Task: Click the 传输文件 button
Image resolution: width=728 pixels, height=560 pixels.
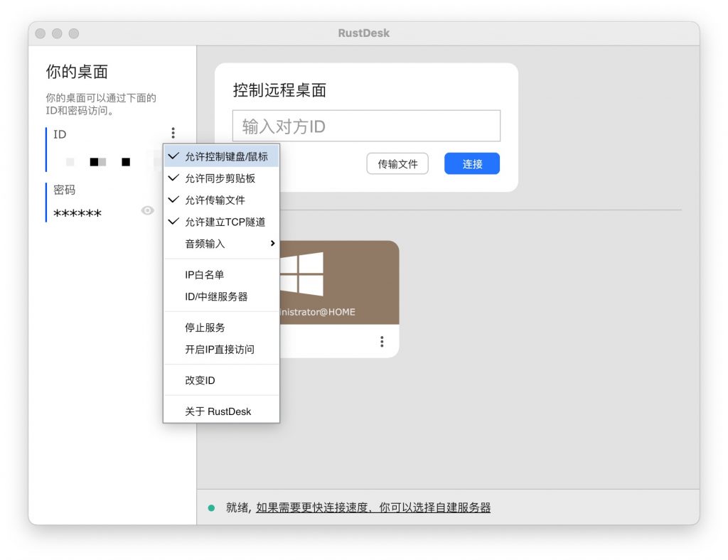Action: click(x=397, y=163)
